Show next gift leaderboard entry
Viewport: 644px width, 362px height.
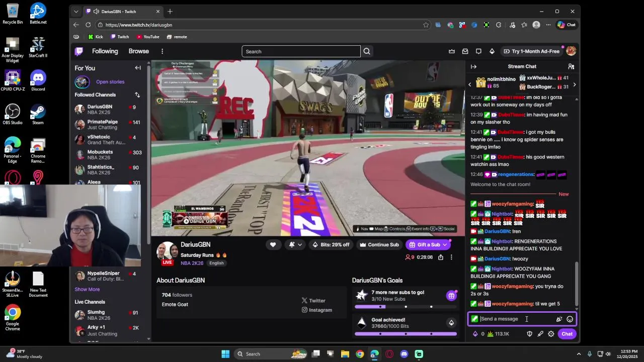(574, 84)
